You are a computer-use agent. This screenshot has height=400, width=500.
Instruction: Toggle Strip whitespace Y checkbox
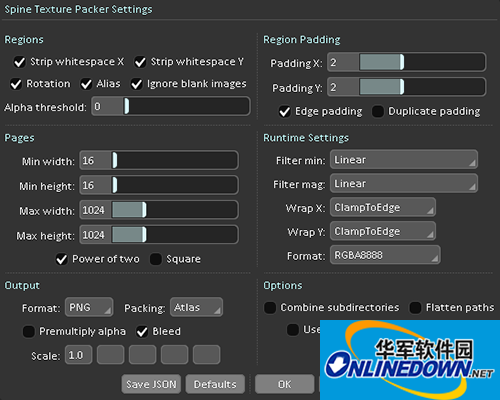point(140,62)
